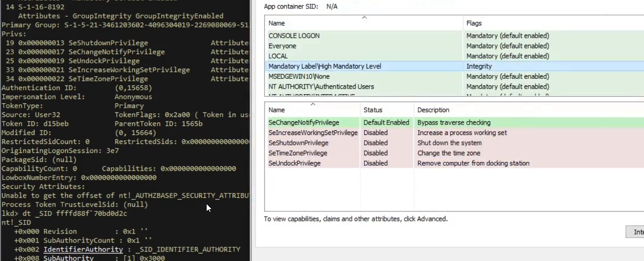Select the SeShutdownPrivilege row in privileges list
644x261 pixels.
pyautogui.click(x=454, y=143)
